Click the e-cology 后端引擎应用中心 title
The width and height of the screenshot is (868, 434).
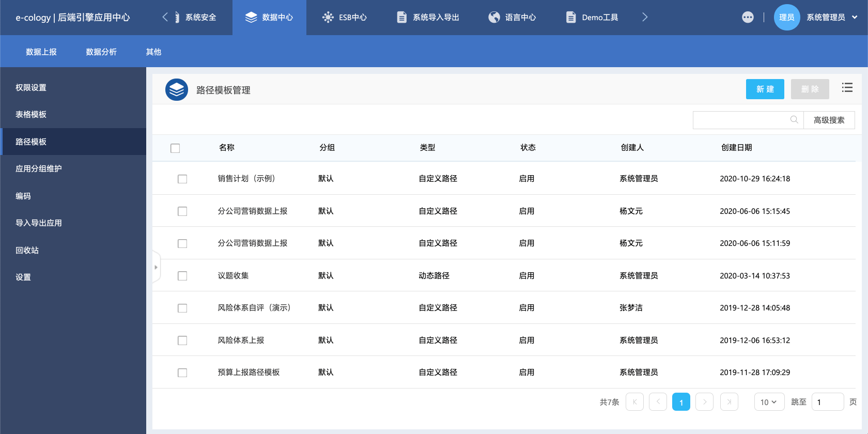coord(73,17)
